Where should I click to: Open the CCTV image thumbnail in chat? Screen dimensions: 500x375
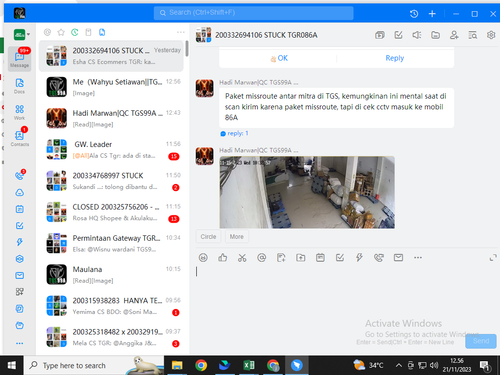click(307, 192)
